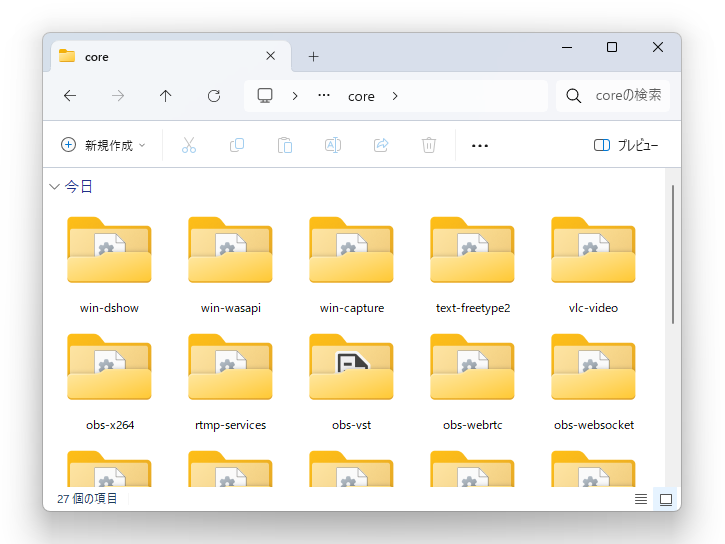725x544 pixels.
Task: Click the text-freetype2 name label
Action: (x=473, y=308)
